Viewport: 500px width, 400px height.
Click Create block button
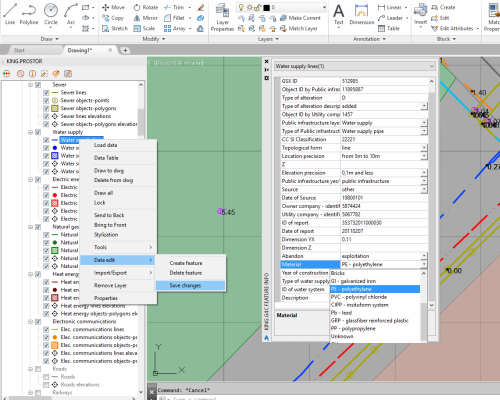tap(443, 7)
